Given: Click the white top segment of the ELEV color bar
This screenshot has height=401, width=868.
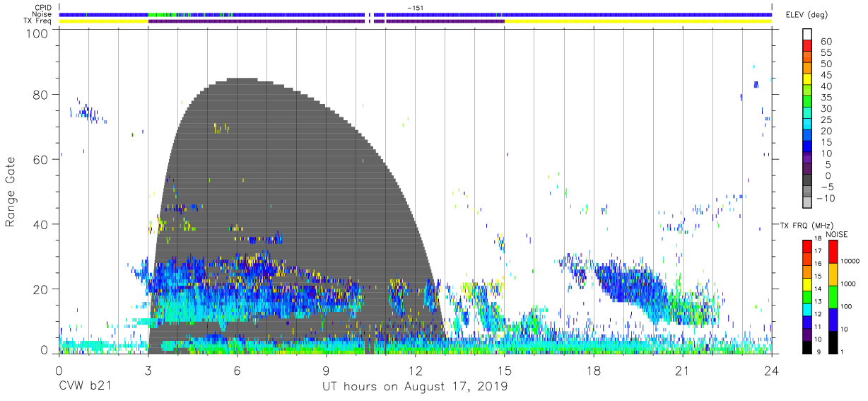Looking at the screenshot, I should 807,33.
